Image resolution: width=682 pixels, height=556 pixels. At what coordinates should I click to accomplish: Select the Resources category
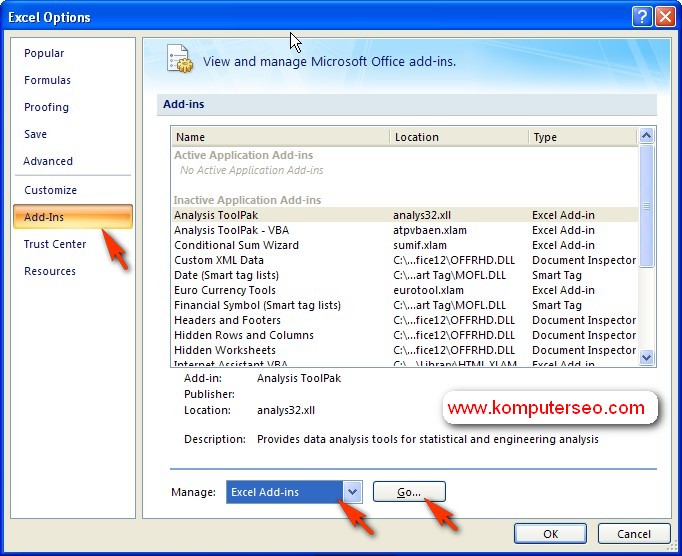pos(50,271)
